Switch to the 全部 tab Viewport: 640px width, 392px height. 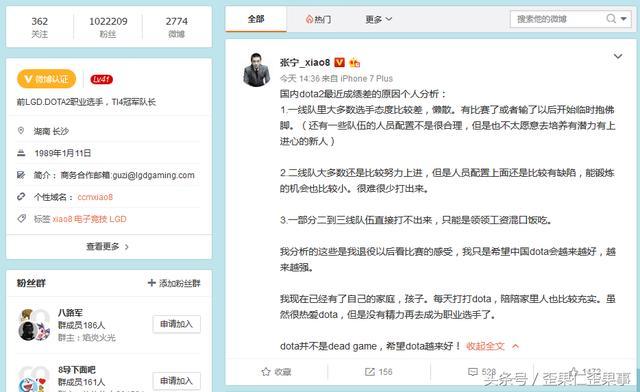pyautogui.click(x=256, y=19)
